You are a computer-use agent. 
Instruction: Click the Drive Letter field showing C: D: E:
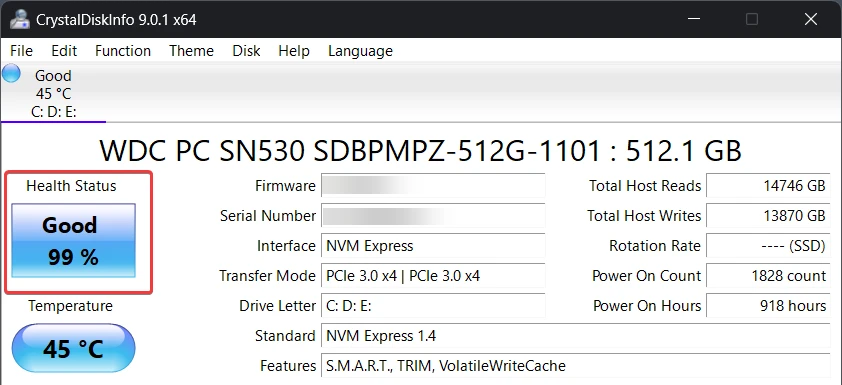(x=433, y=306)
